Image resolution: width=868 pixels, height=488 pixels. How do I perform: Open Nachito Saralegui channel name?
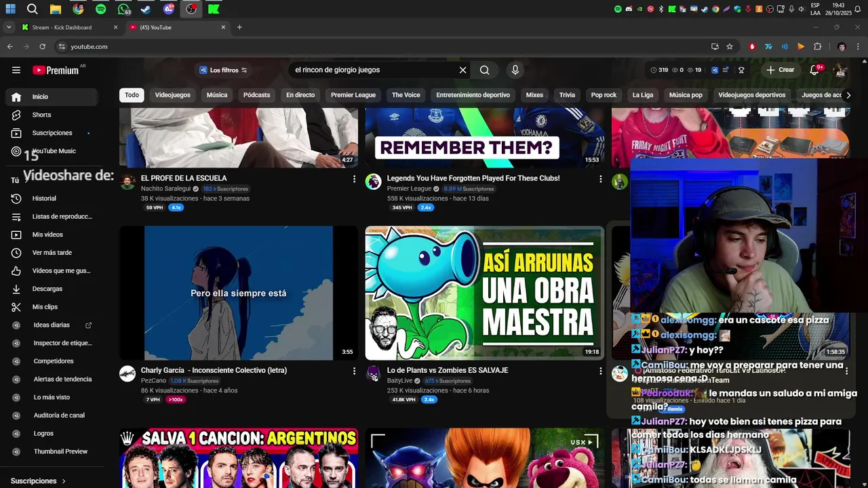pos(165,189)
